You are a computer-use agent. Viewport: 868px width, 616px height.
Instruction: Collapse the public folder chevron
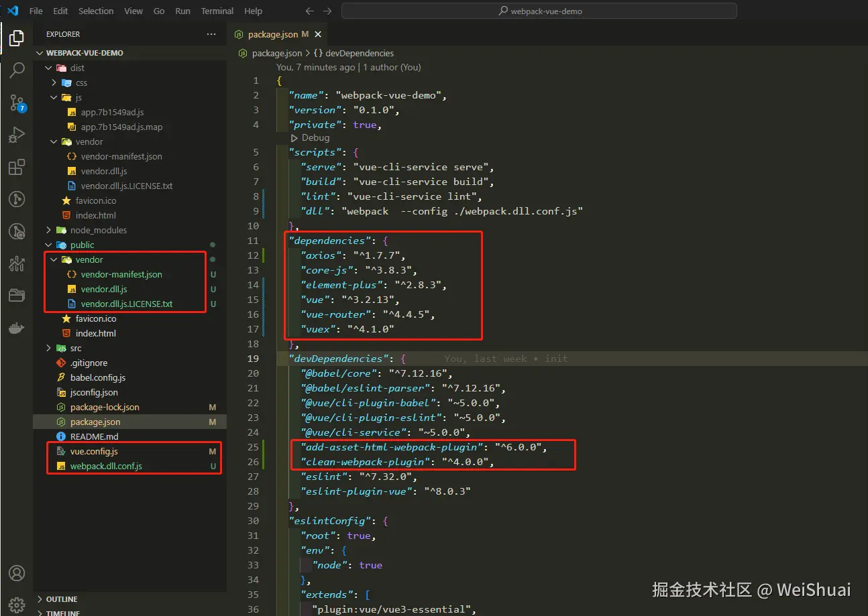coord(48,245)
